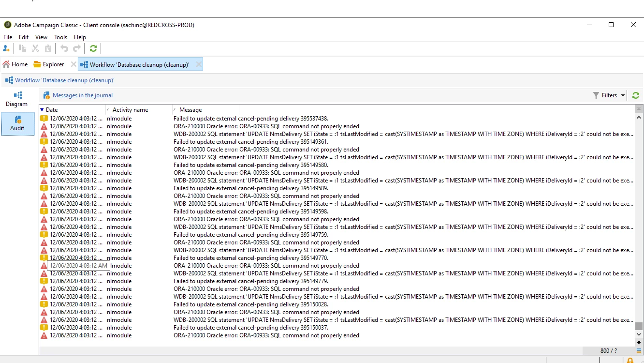Switch to the Home tab
The width and height of the screenshot is (644, 363).
15,64
